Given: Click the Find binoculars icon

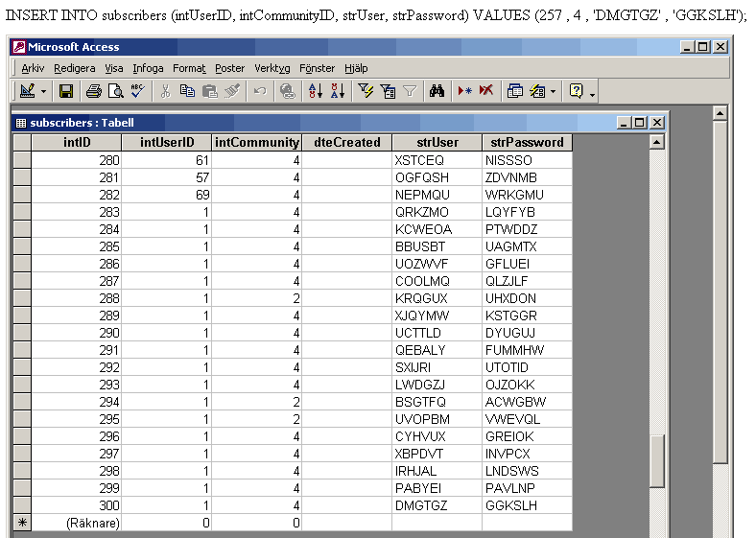Looking at the screenshot, I should (437, 91).
